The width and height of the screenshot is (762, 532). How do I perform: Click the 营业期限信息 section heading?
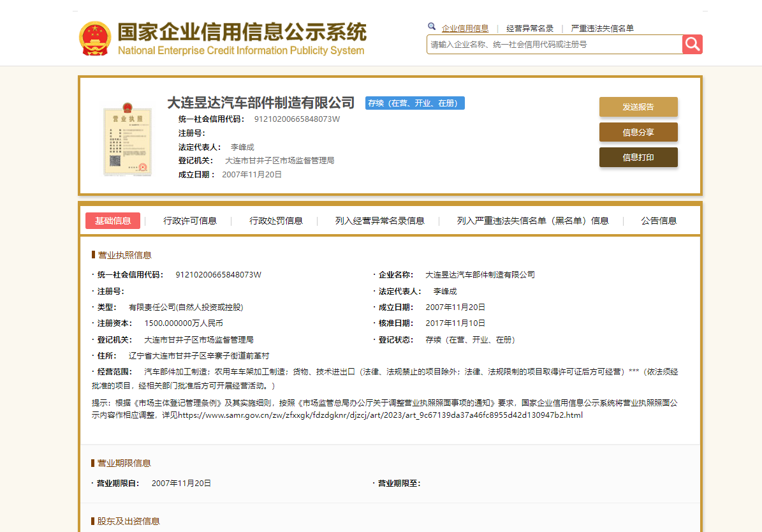coord(124,463)
